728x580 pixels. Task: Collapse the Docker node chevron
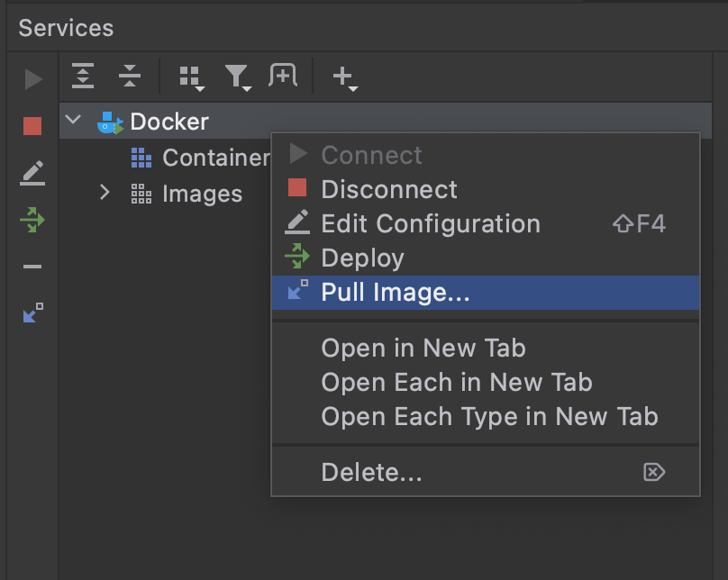[x=74, y=120]
